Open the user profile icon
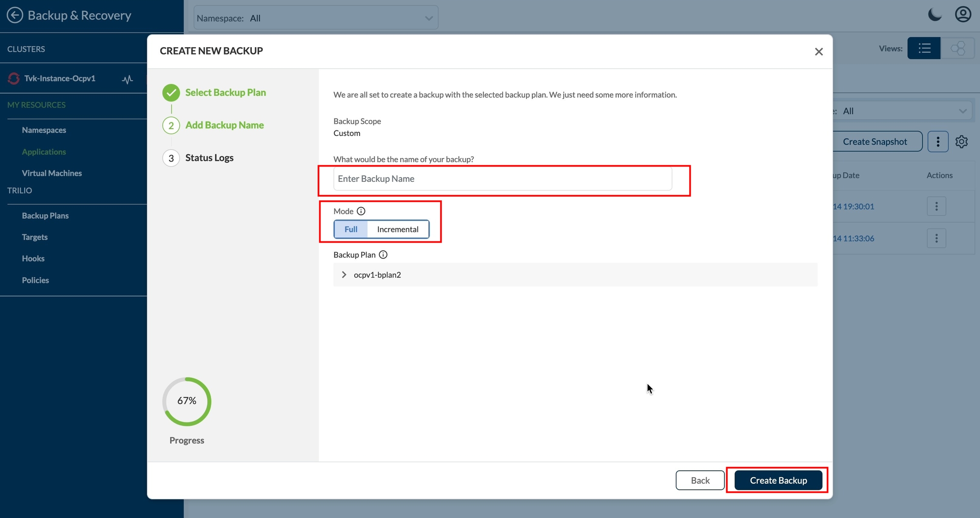The image size is (980, 518). [963, 14]
